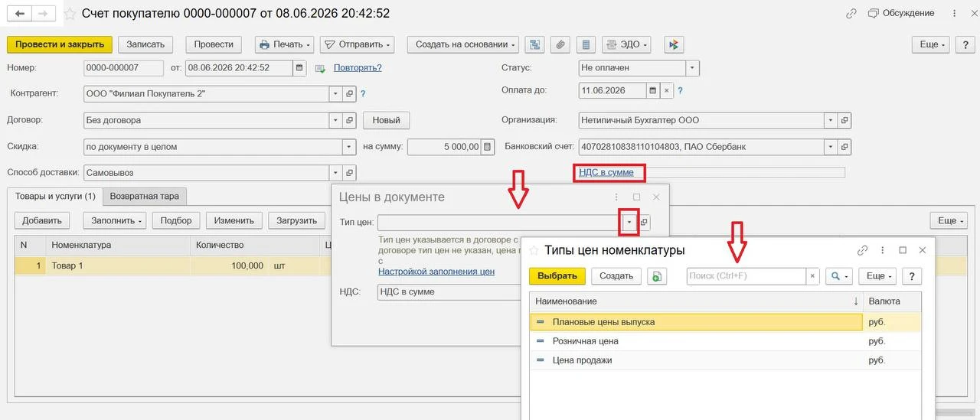Open the Контрагент dropdown arrow
The width and height of the screenshot is (980, 420).
[x=335, y=94]
